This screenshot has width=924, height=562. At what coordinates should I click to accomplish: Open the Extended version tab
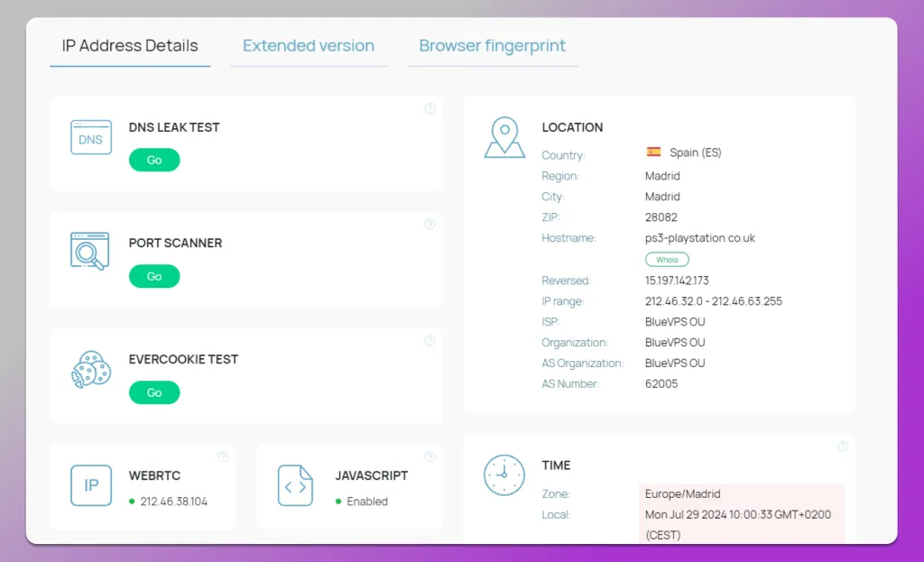click(x=309, y=46)
